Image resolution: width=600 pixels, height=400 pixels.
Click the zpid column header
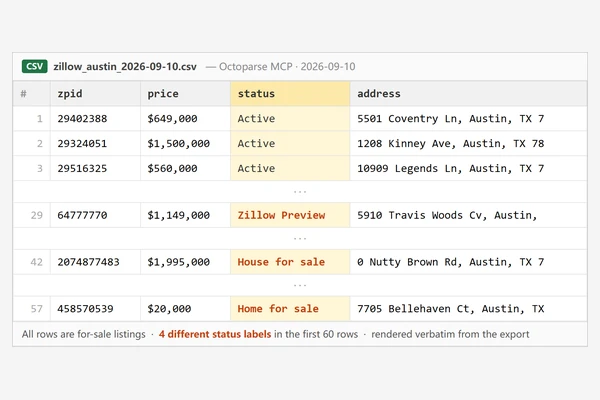click(95, 93)
